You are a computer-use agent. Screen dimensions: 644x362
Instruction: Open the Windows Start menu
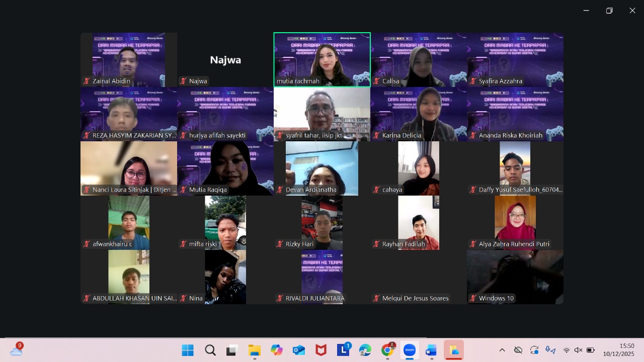pos(188,350)
